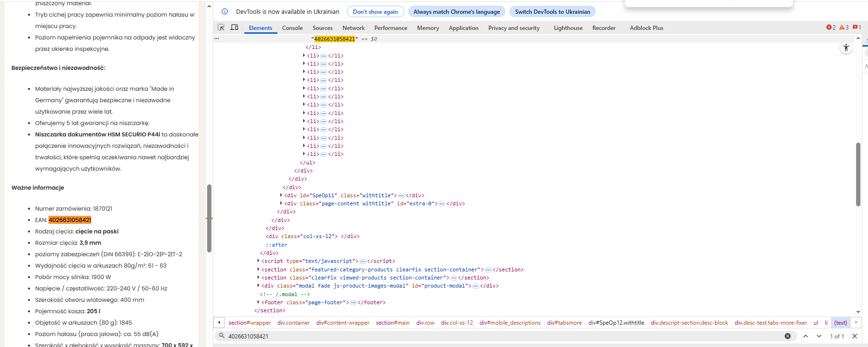The height and width of the screenshot is (347, 868).
Task: Activate the inspect element picker icon
Action: pos(221,28)
